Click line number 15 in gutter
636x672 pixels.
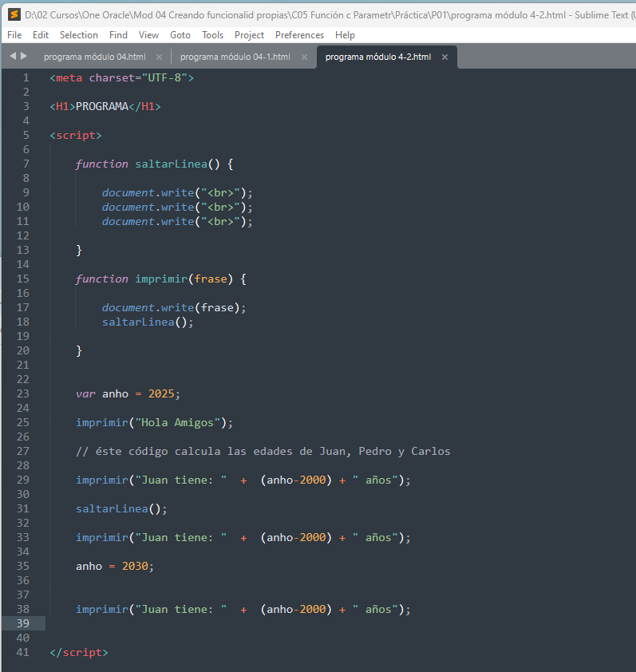point(22,279)
